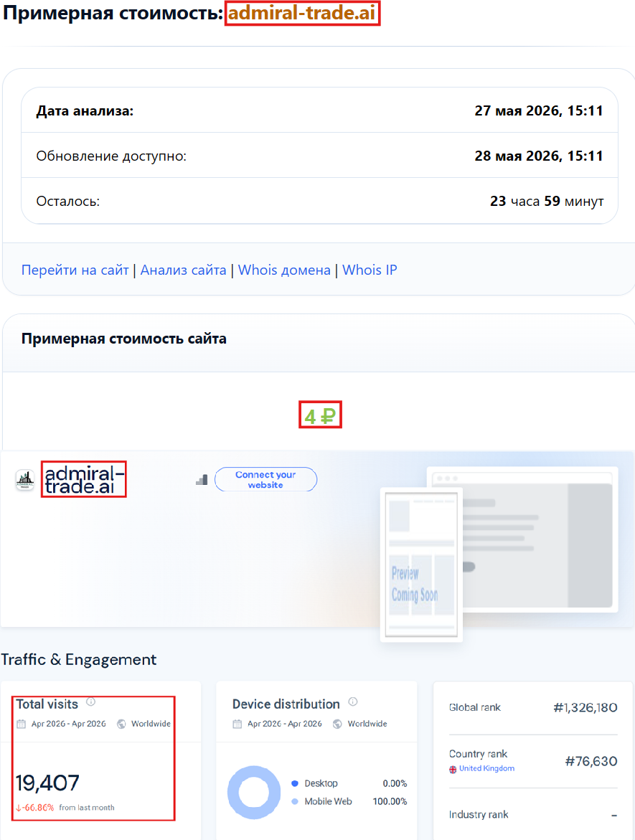Click the website preview thumbnail

click(x=421, y=564)
